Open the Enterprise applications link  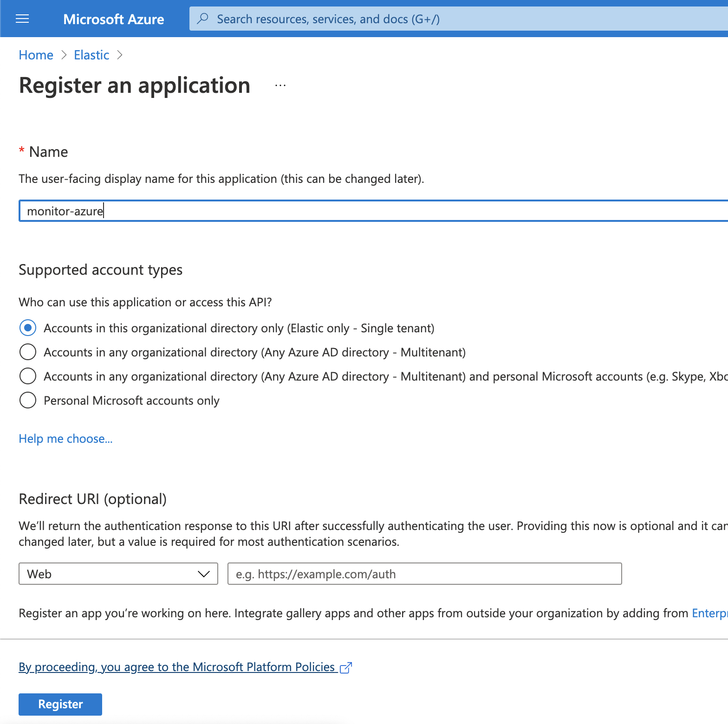tap(709, 613)
